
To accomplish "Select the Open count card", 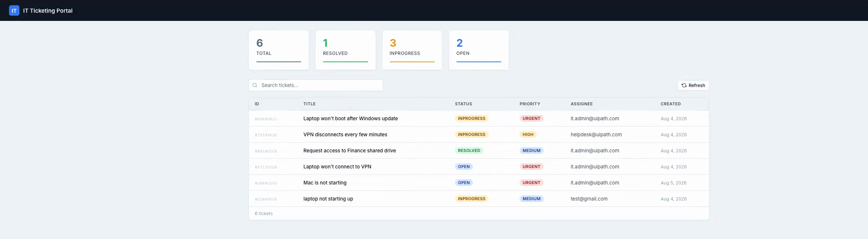I will pyautogui.click(x=479, y=50).
